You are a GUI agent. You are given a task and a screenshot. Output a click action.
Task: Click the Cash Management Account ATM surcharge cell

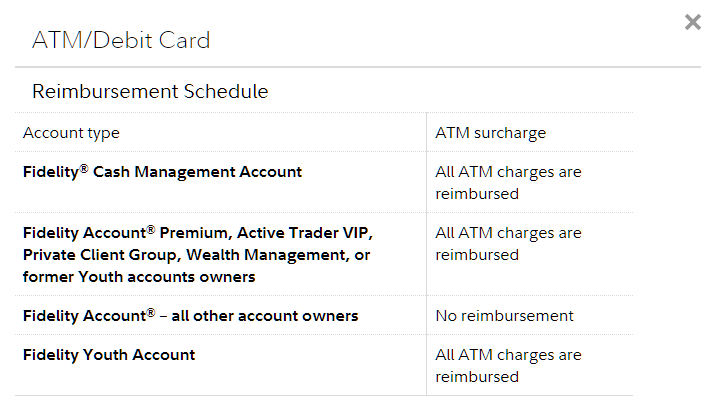508,182
